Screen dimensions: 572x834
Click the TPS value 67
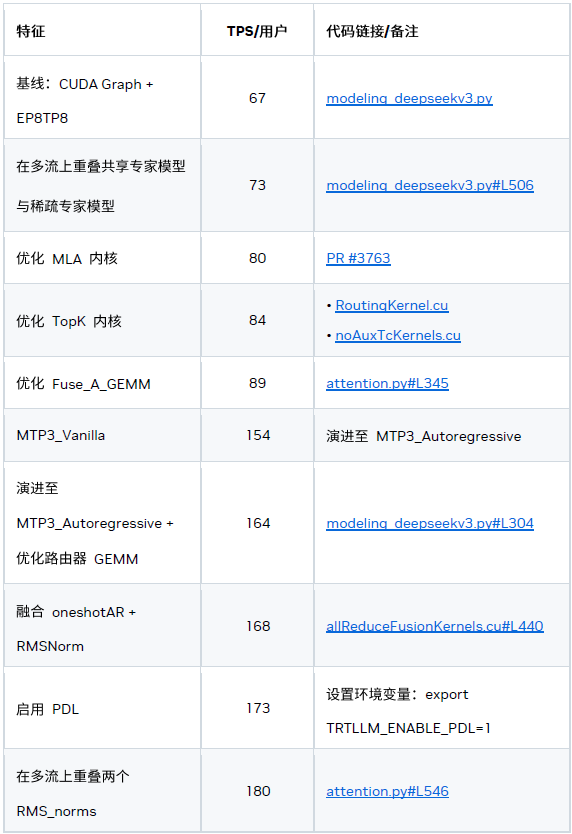[x=257, y=98]
